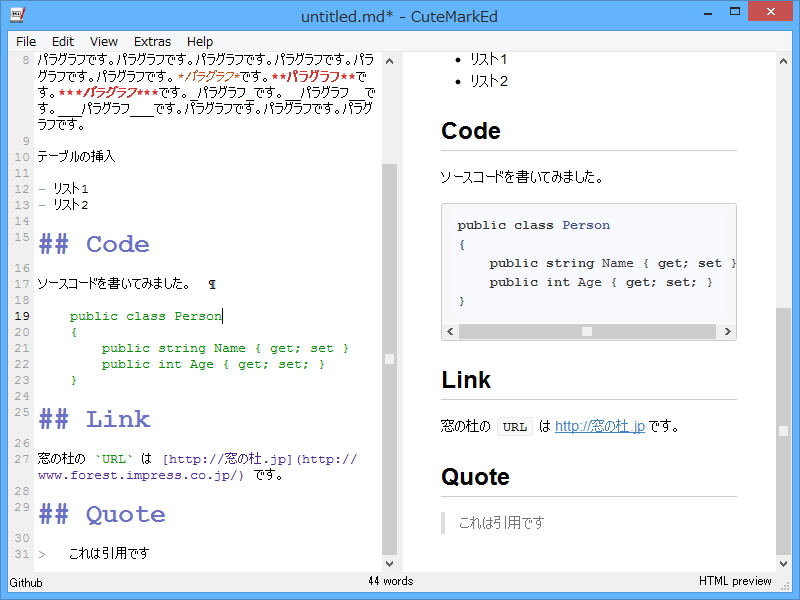800x600 pixels.
Task: Open the File menu
Action: click(25, 41)
